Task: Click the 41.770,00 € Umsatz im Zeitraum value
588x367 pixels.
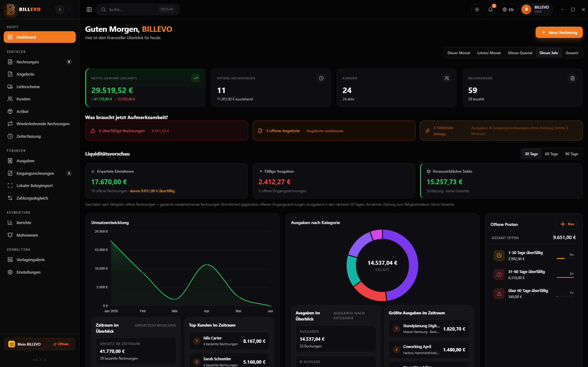Action: tap(112, 351)
